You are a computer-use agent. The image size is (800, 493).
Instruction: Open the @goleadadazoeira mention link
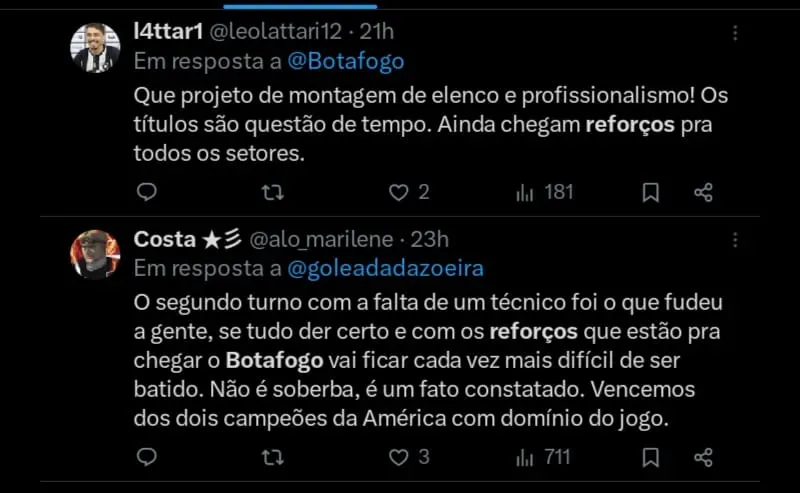tap(388, 268)
